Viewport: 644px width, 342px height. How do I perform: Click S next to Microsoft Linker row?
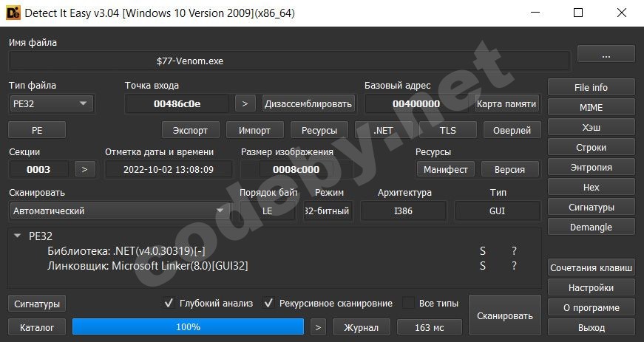tap(483, 266)
